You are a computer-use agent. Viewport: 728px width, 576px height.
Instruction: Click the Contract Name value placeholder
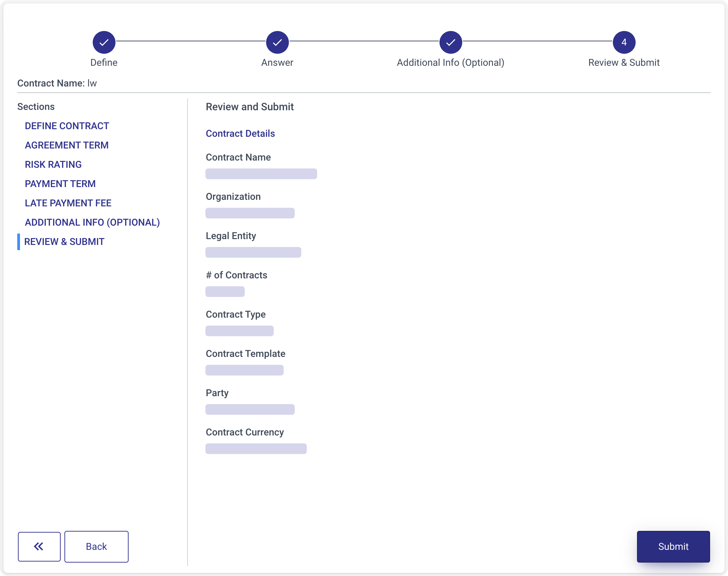click(261, 174)
